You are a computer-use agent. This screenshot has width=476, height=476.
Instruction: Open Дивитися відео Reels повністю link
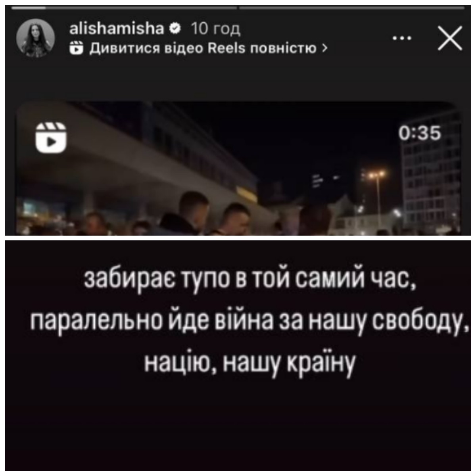(x=199, y=48)
